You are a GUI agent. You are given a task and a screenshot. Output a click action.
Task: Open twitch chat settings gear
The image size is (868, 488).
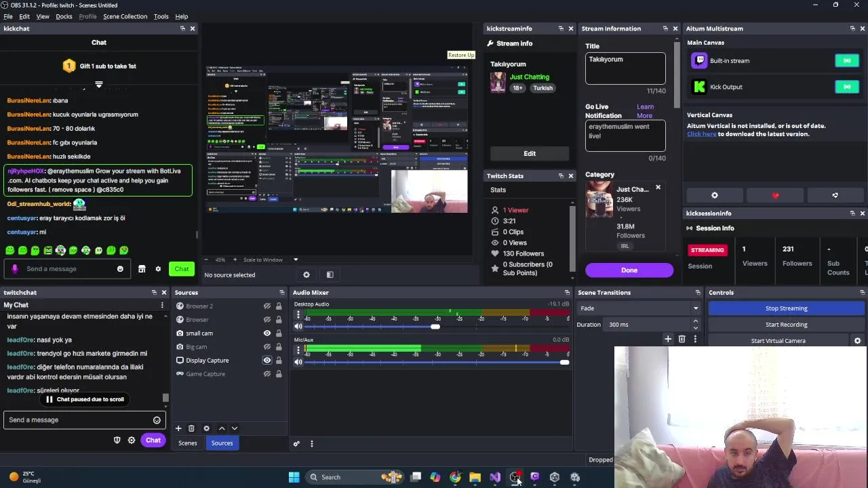132,441
